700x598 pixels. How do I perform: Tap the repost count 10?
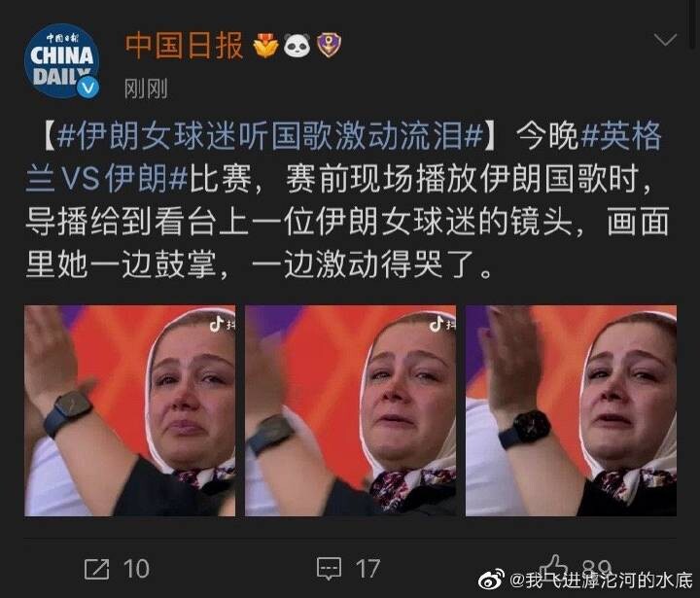click(x=136, y=569)
